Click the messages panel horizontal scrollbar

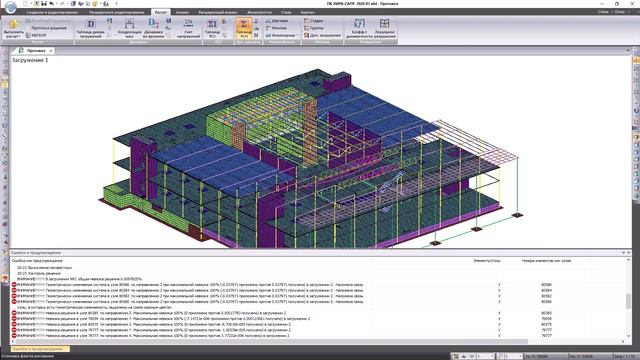271,341
